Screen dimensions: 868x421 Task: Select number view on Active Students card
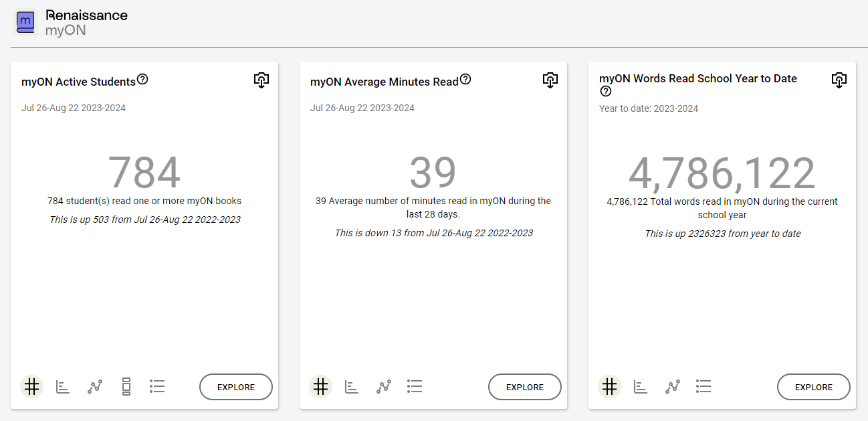31,386
